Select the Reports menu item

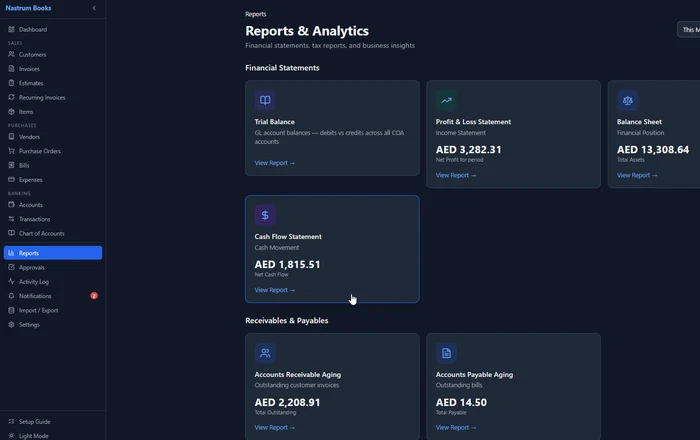[x=53, y=253]
